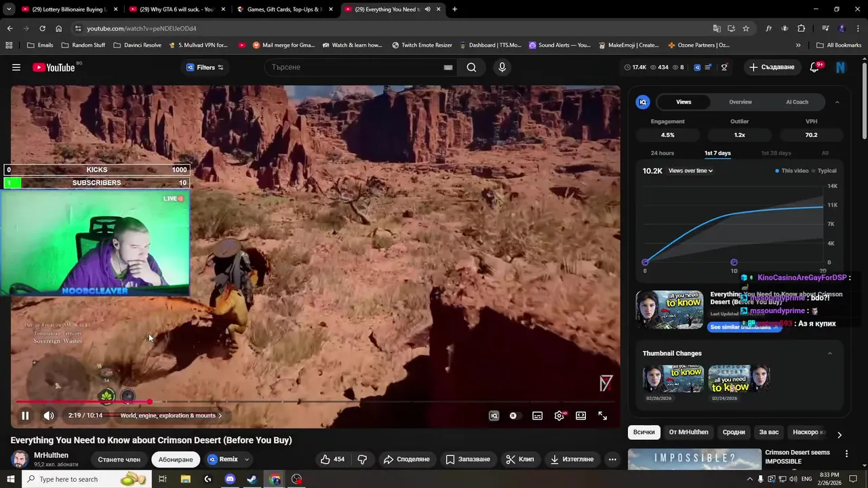
Task: Open the vidIQ badge in the YouTube header
Action: [x=697, y=67]
